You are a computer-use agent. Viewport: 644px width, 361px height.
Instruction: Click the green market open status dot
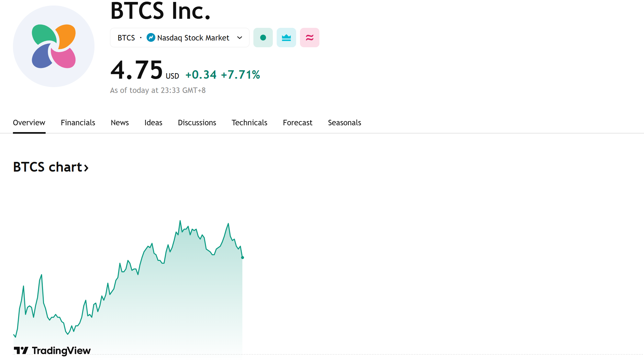(x=263, y=38)
